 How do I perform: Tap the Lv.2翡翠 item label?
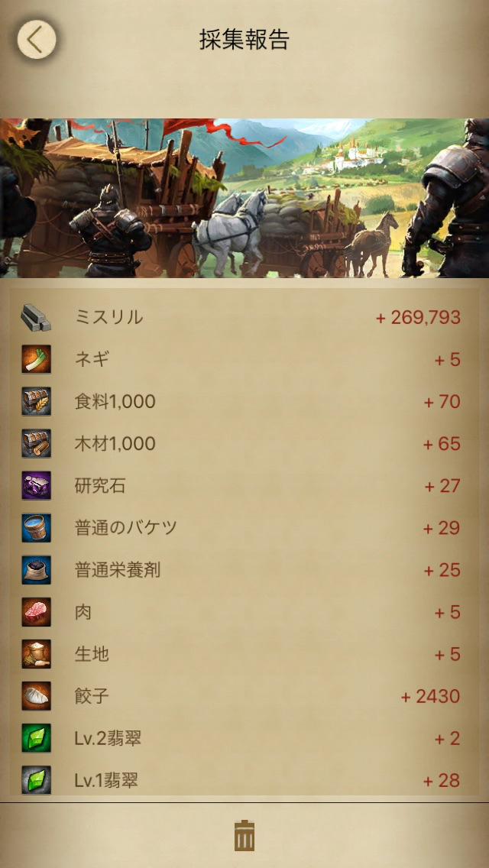[108, 738]
